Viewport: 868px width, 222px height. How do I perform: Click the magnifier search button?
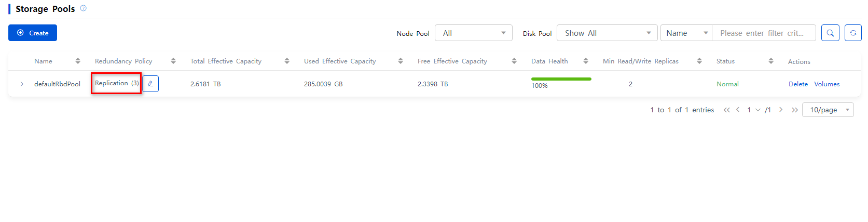(x=830, y=33)
